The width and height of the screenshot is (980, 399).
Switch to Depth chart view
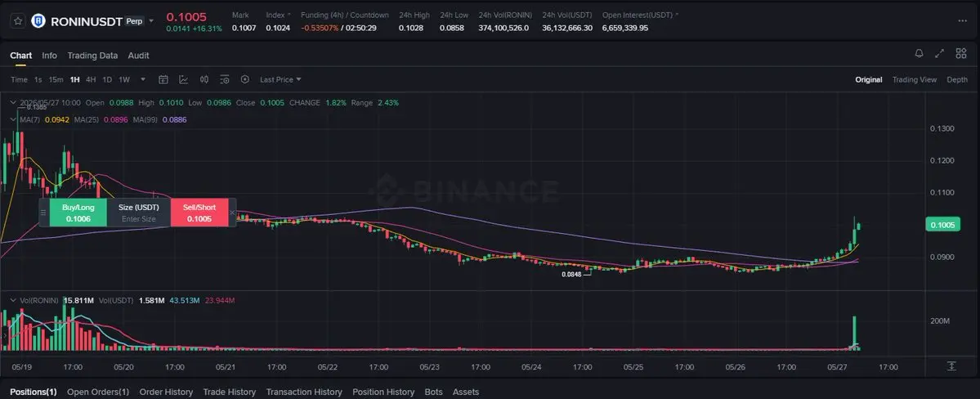(x=957, y=79)
